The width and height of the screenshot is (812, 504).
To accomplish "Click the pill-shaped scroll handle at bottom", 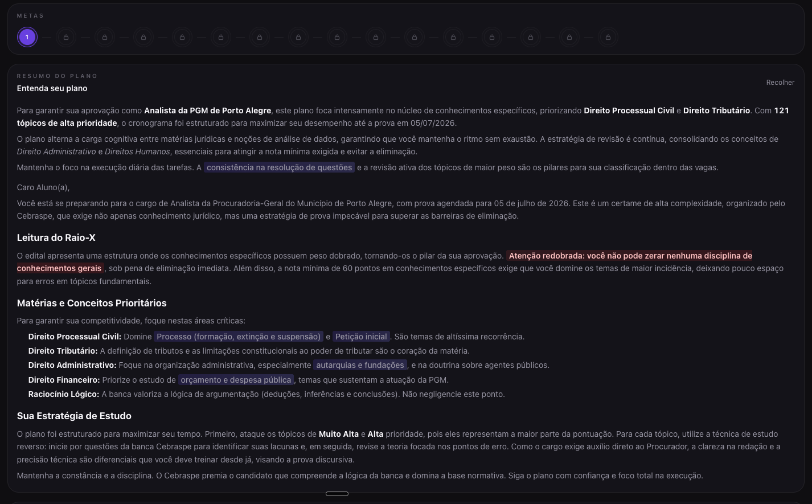I will click(337, 494).
